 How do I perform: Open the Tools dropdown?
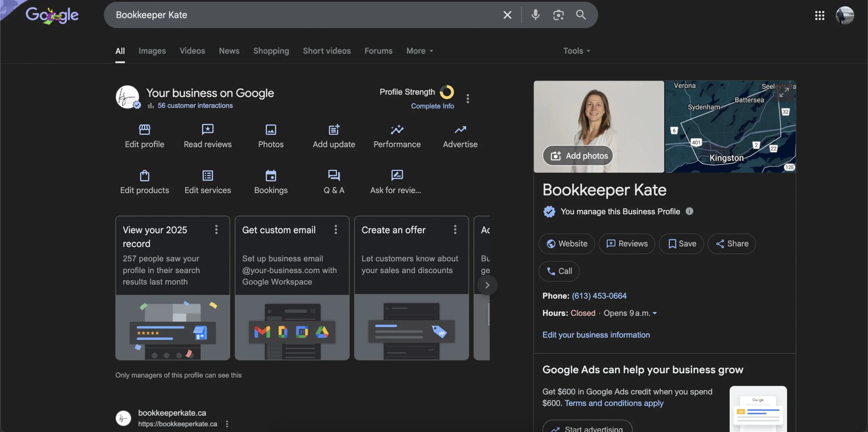click(x=576, y=51)
